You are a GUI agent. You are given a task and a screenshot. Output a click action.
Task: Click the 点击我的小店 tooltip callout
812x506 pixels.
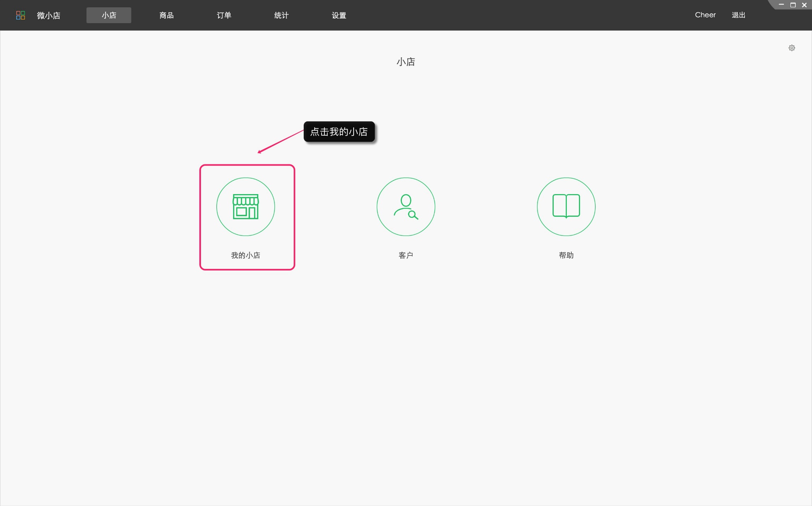coord(339,132)
